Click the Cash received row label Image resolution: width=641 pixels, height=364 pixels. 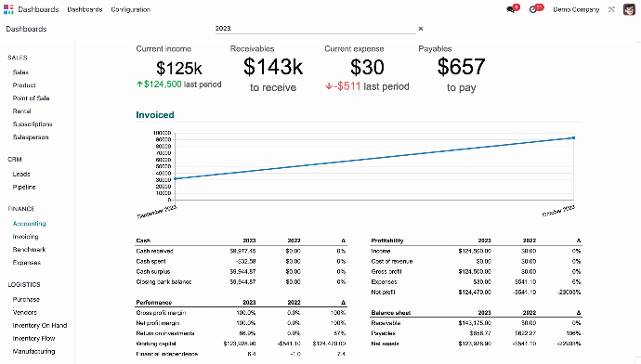(x=154, y=252)
